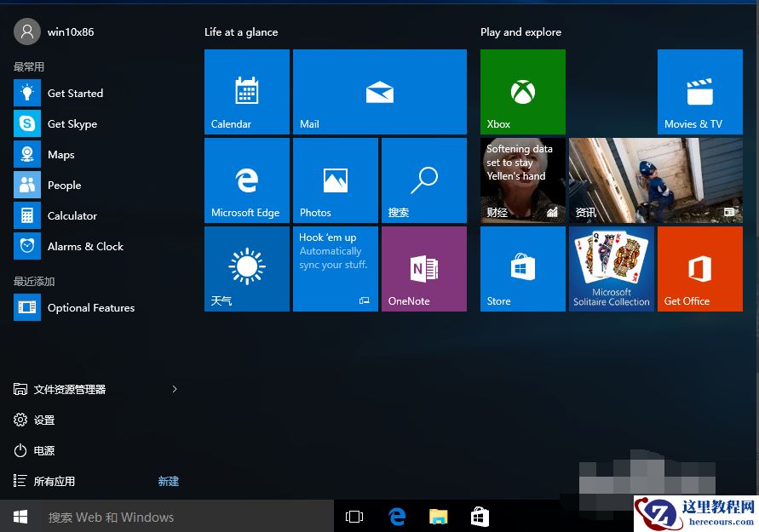759x532 pixels.
Task: Open the Store tile
Action: tap(522, 269)
